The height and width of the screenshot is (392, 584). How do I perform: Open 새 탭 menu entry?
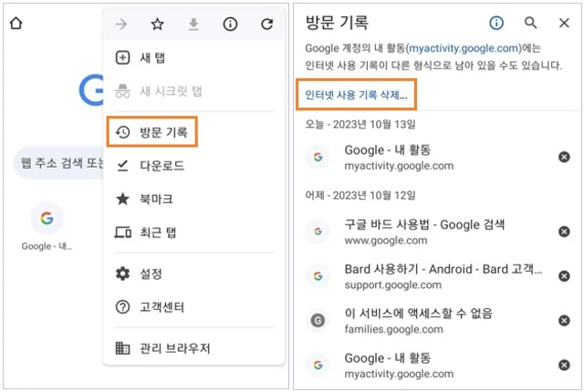coord(193,57)
